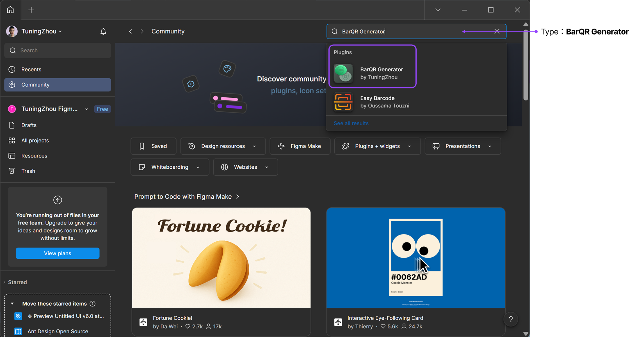
Task: Collapse Move these starred items group
Action: coord(12,304)
